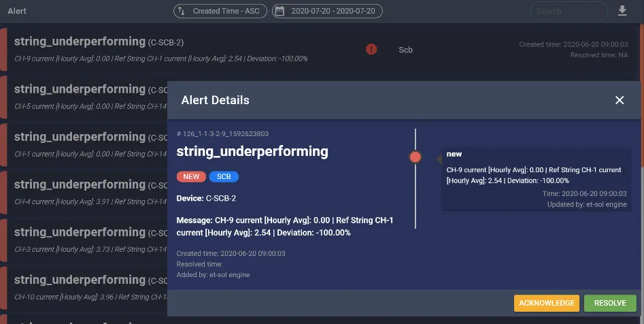This screenshot has height=324, width=644.
Task: Click the 'Resolved time:' line in Alert Details
Action: [x=200, y=264]
